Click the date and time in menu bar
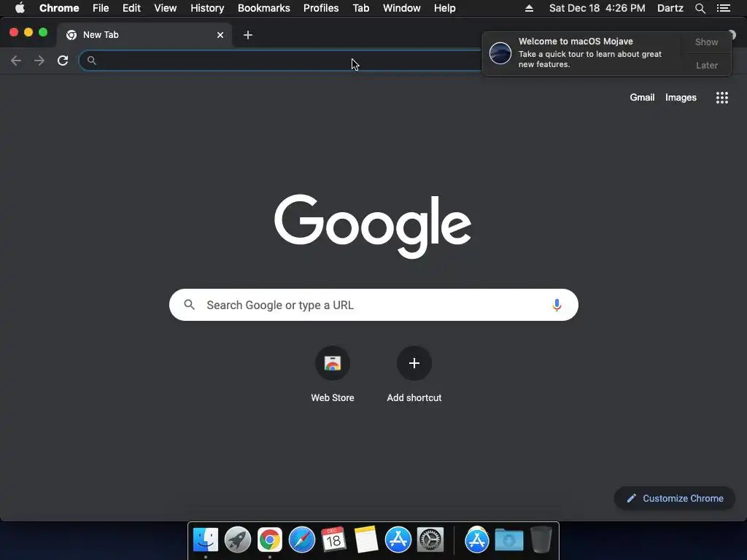This screenshot has height=560, width=747. (597, 8)
